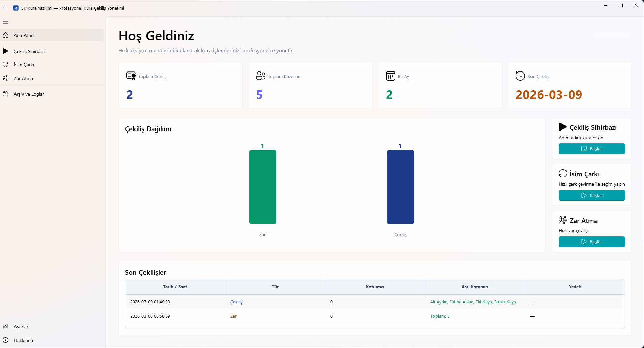Start Çekiliş Sihirbazı with Başlat button
The image size is (644, 348).
(x=592, y=149)
